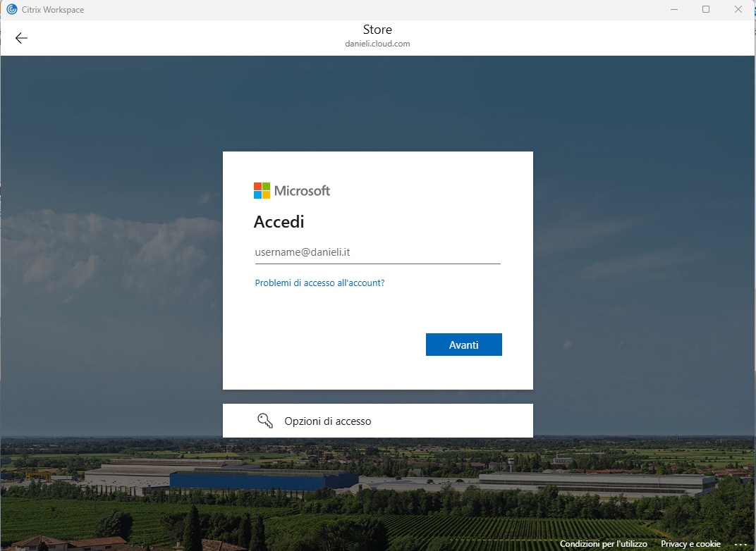Click the Citrix Workspace app icon
756x551 pixels.
[12, 10]
